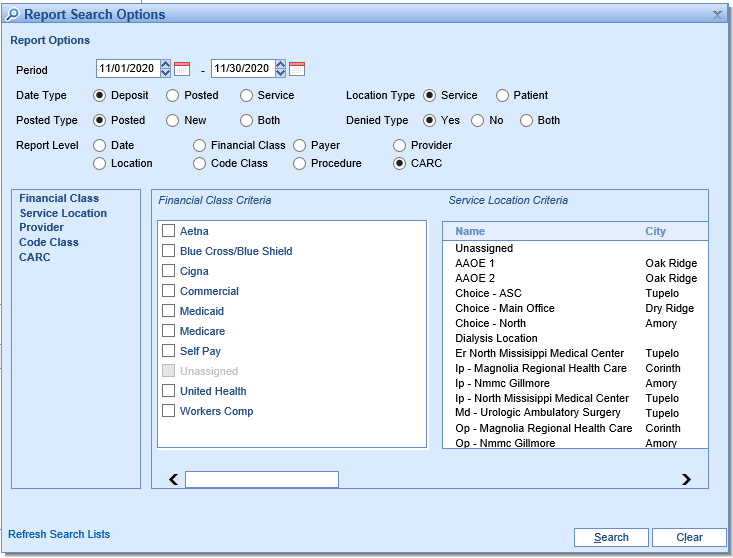
Task: Select Choice - Main Office location row
Action: coord(505,308)
